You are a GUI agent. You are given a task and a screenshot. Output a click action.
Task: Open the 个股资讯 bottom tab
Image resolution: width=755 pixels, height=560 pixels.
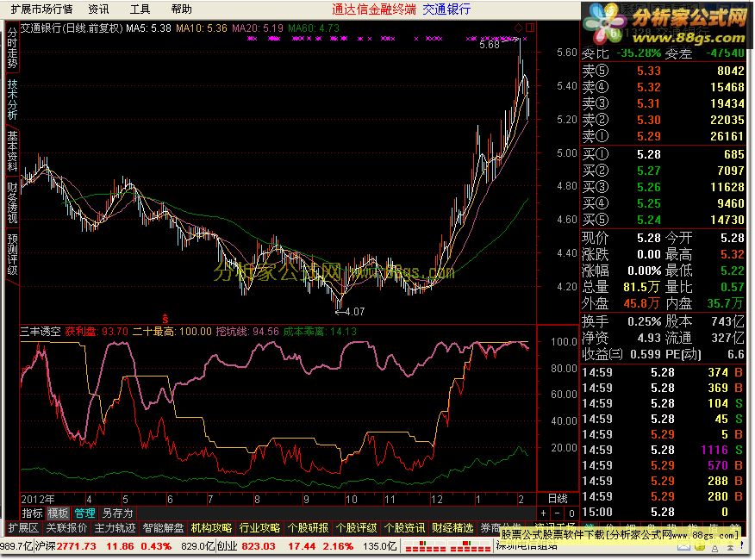(x=404, y=528)
